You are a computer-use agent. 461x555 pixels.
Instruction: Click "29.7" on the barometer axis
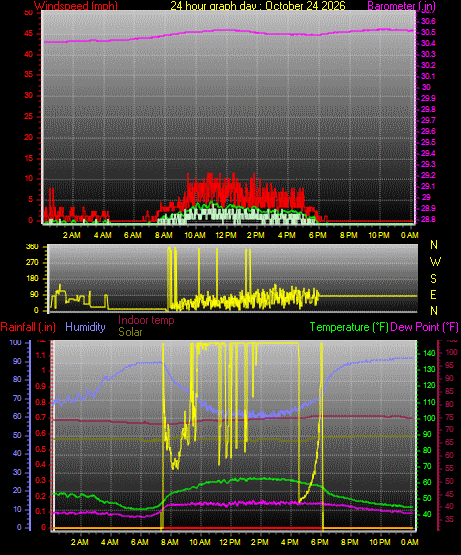(x=428, y=121)
